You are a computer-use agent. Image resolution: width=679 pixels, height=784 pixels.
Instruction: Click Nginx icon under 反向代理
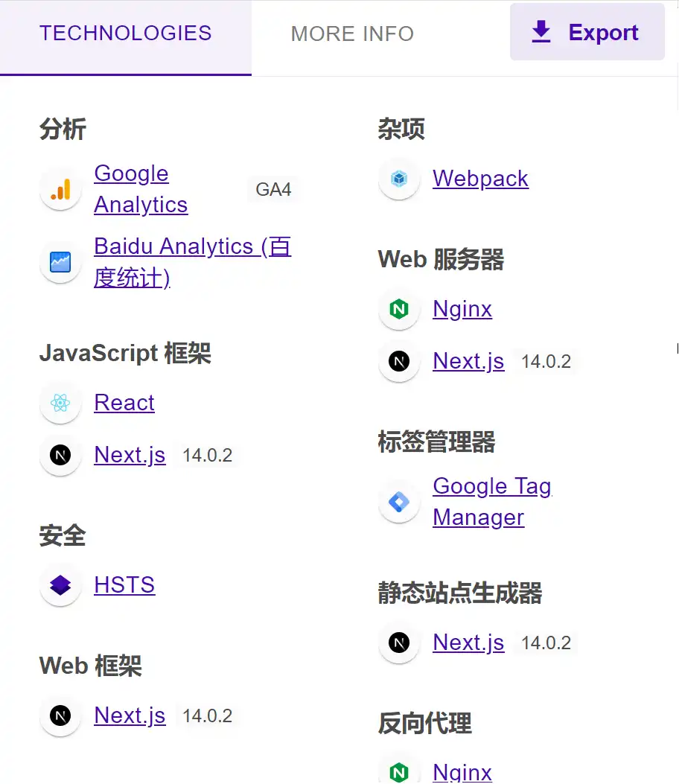(x=399, y=773)
